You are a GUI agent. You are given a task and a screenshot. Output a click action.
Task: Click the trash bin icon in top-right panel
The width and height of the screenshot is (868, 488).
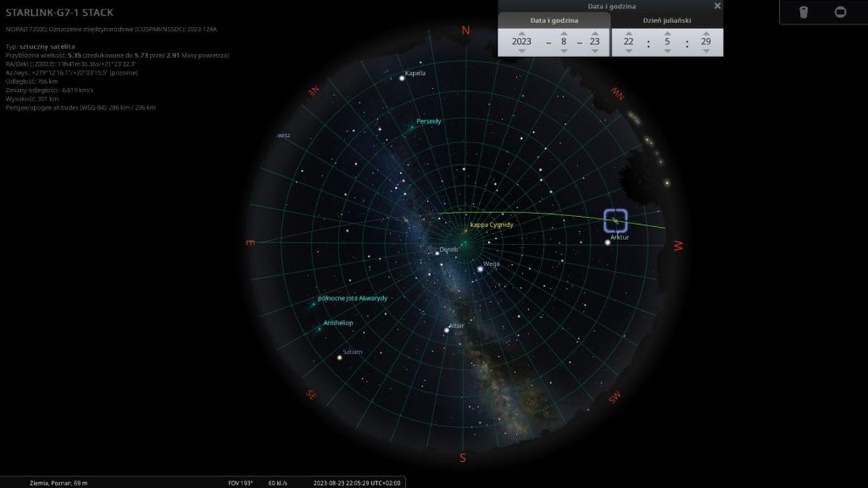coord(803,12)
